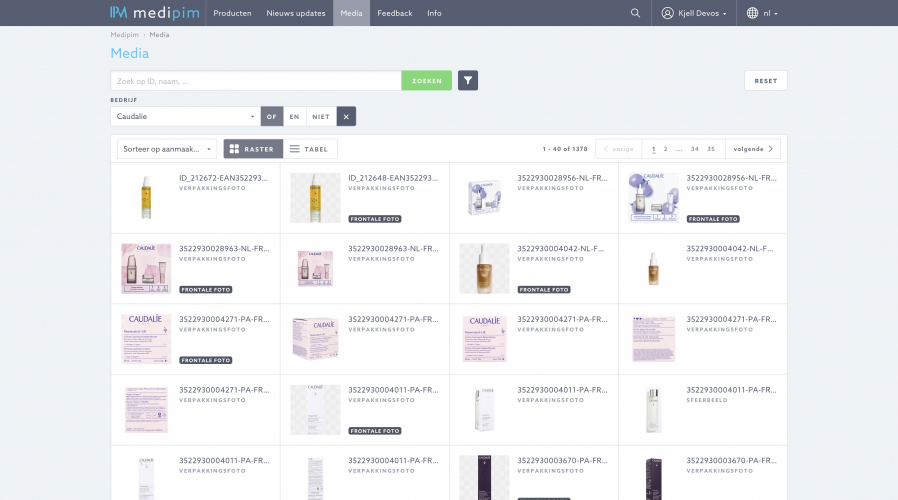The image size is (898, 500).
Task: Switch to TABEL table view
Action: 309,149
